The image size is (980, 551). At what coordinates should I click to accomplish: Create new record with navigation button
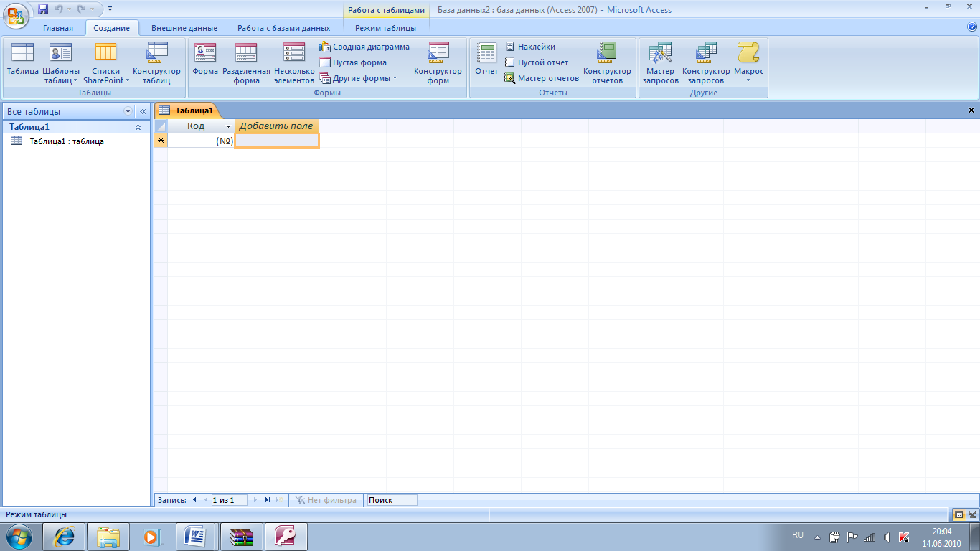pos(280,500)
